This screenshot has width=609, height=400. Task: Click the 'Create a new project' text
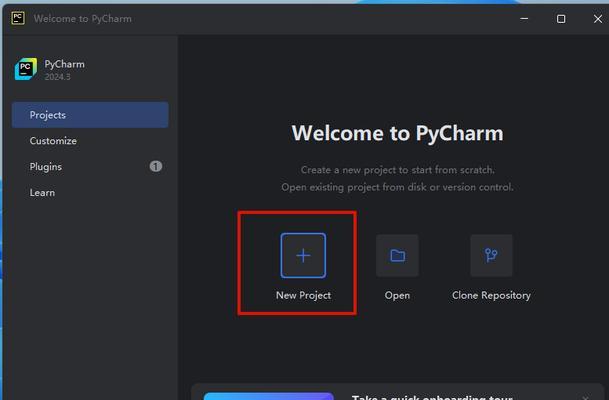pos(397,170)
